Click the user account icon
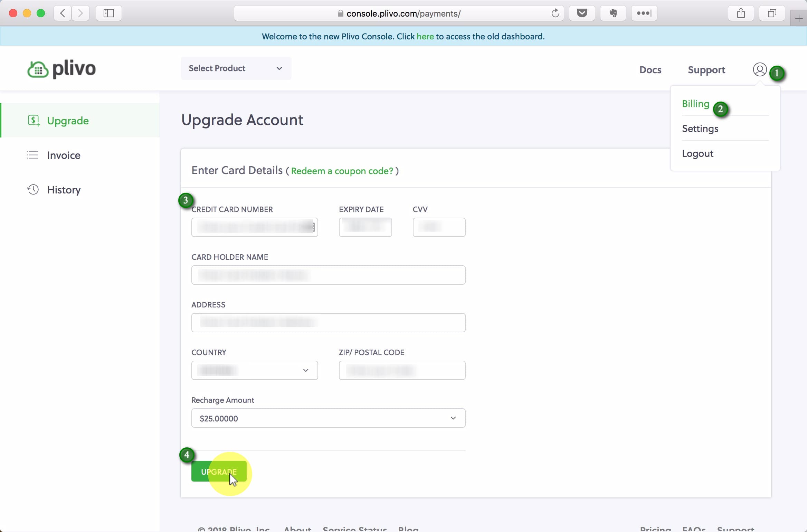 point(760,69)
